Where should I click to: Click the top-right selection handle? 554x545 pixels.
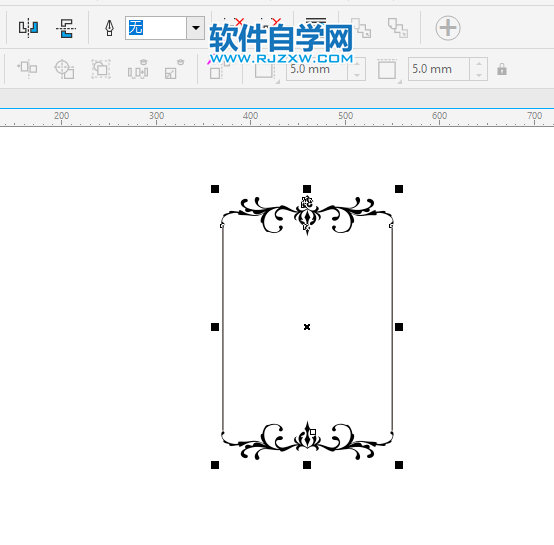point(399,189)
